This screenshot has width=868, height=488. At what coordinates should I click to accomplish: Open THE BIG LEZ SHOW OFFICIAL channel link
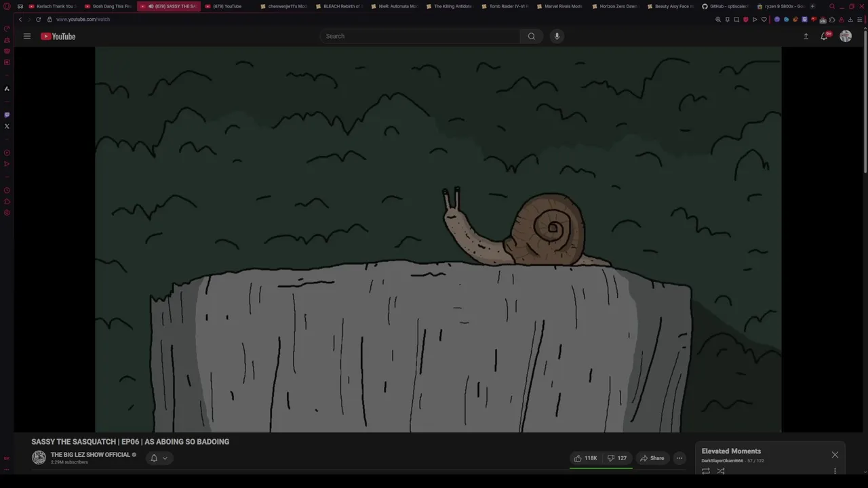(90, 455)
